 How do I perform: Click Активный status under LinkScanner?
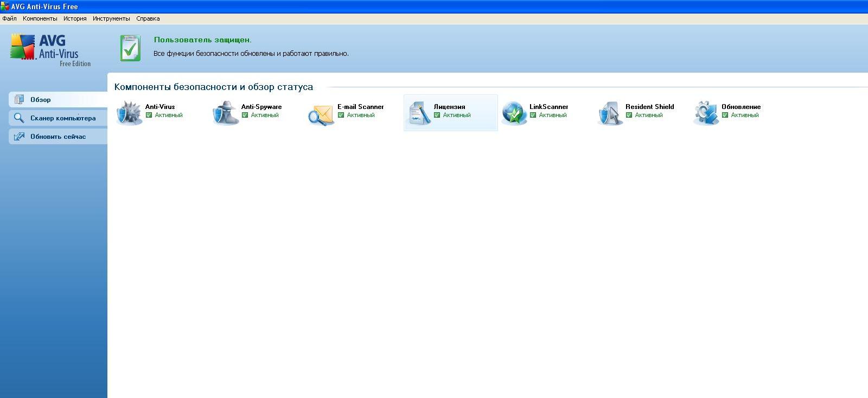pyautogui.click(x=553, y=115)
